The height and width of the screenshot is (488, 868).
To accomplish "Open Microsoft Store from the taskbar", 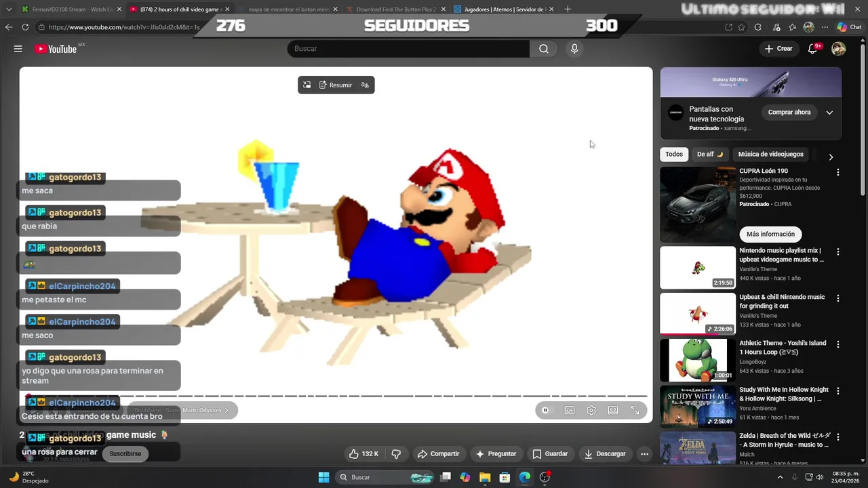I will coord(505,477).
